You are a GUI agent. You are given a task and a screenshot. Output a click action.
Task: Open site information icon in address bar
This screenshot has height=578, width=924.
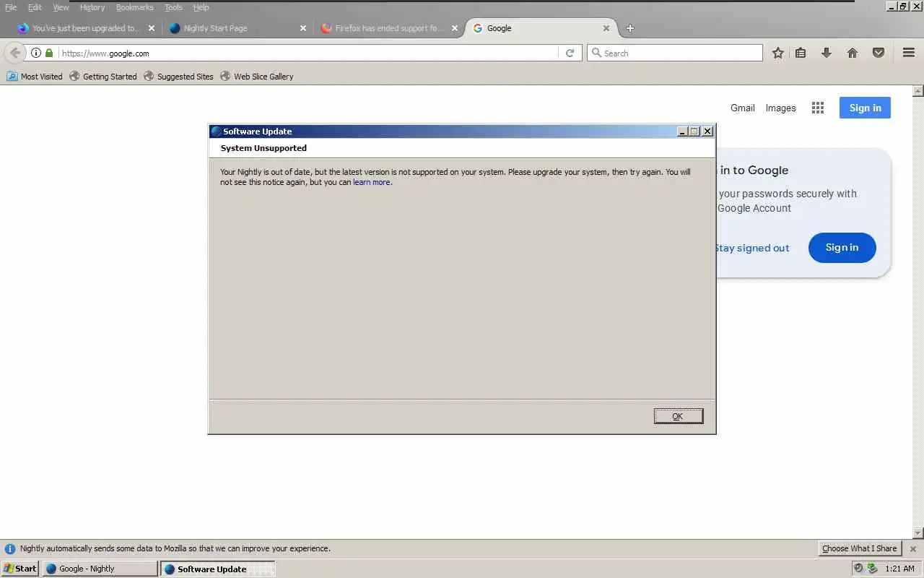(x=36, y=53)
